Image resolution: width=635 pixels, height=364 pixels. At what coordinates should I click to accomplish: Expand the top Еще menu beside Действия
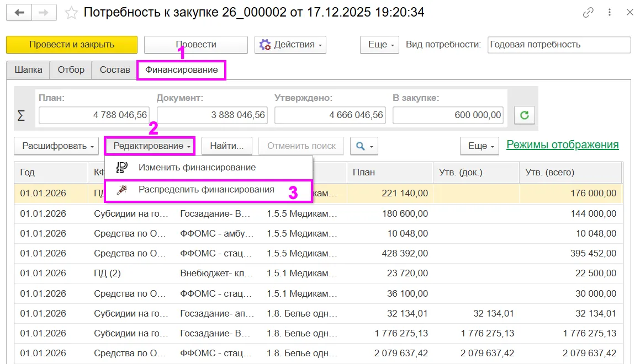[x=379, y=45]
